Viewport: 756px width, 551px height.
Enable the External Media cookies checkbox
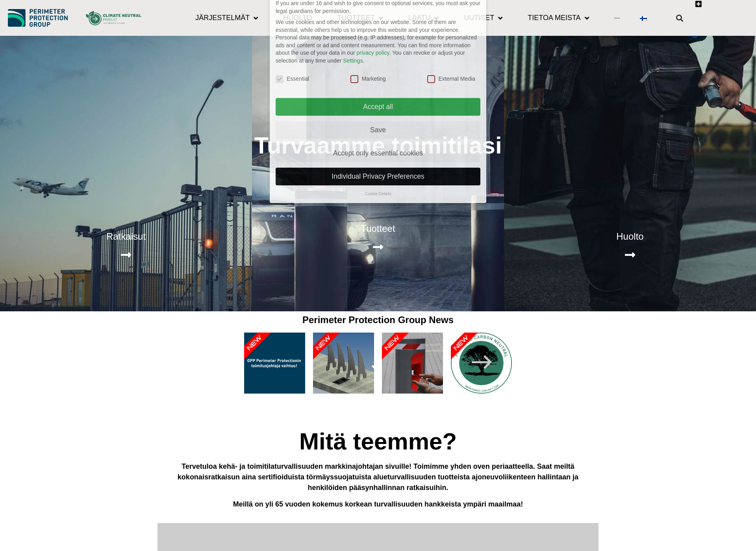(x=431, y=79)
